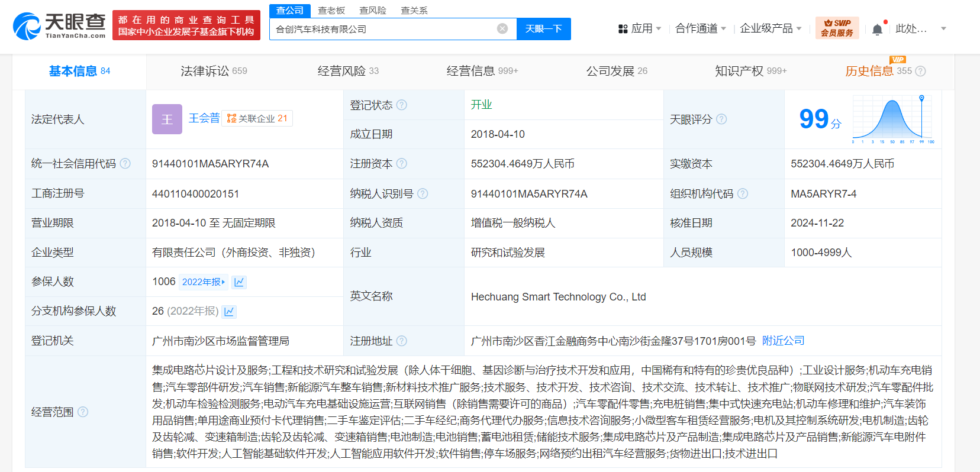Expand the 应用 dropdown menu

click(x=640, y=28)
